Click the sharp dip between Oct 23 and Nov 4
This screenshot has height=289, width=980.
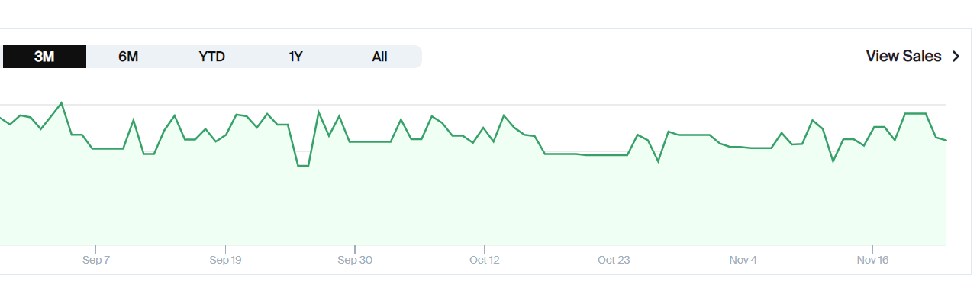[658, 161]
